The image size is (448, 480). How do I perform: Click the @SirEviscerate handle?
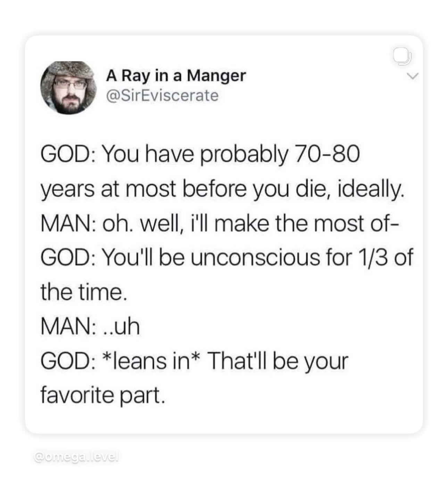(162, 96)
